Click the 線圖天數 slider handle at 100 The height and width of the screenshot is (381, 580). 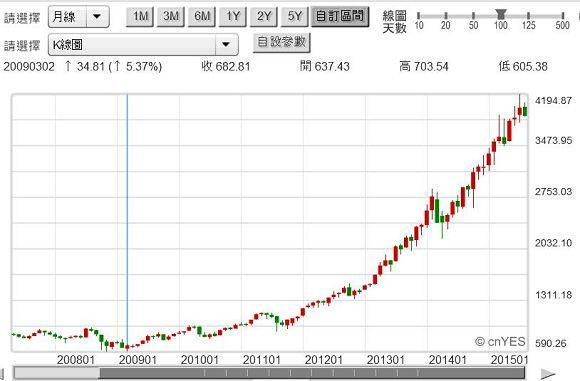click(500, 14)
